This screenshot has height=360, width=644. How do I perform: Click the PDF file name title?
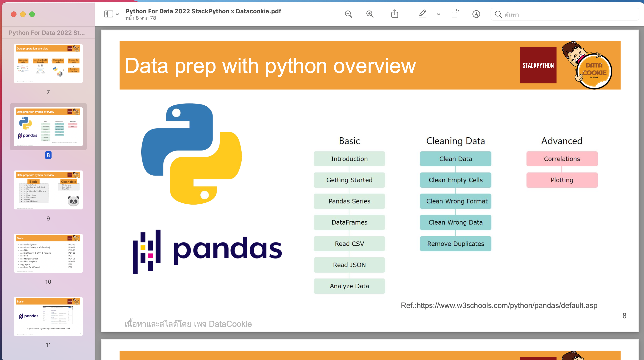tap(203, 11)
